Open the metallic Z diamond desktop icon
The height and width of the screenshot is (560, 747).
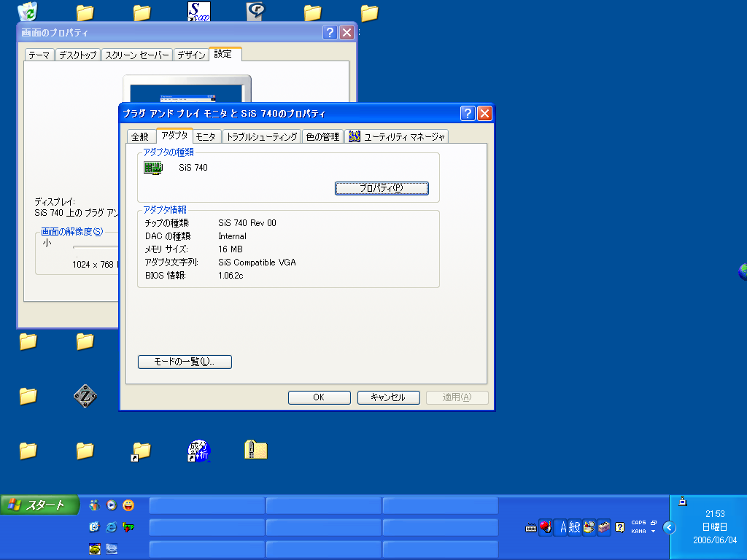[85, 396]
